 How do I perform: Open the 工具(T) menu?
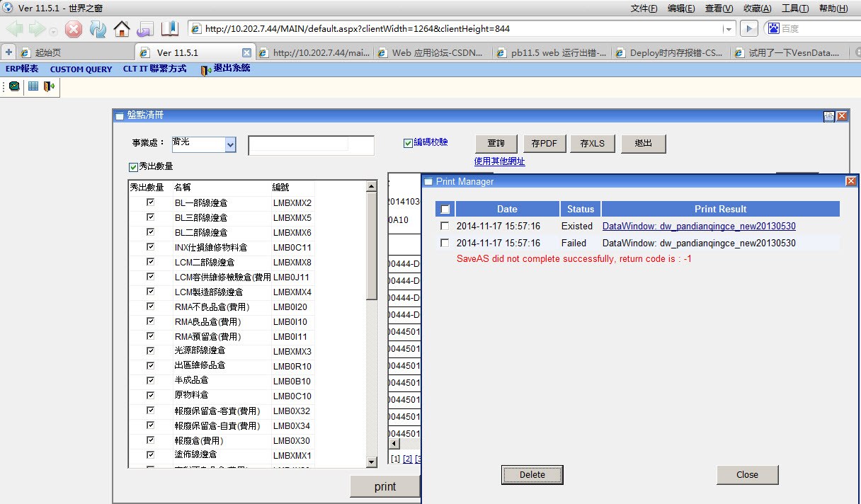pyautogui.click(x=795, y=8)
